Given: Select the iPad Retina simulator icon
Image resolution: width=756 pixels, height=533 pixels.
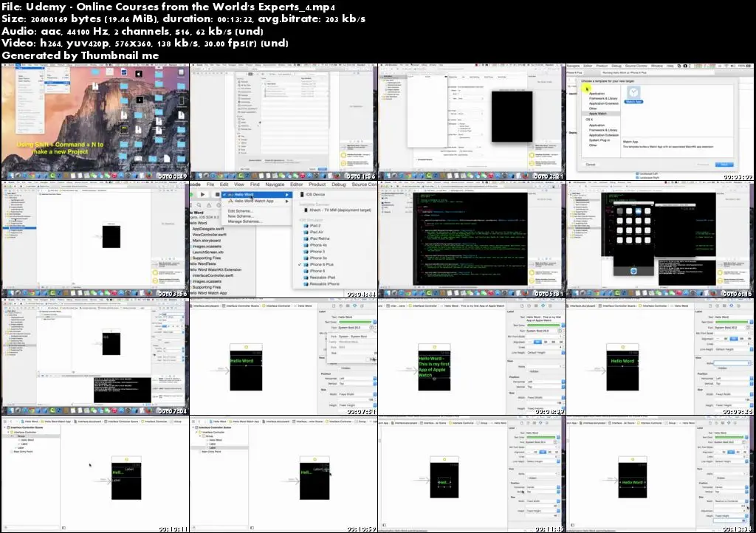Looking at the screenshot, I should (306, 238).
